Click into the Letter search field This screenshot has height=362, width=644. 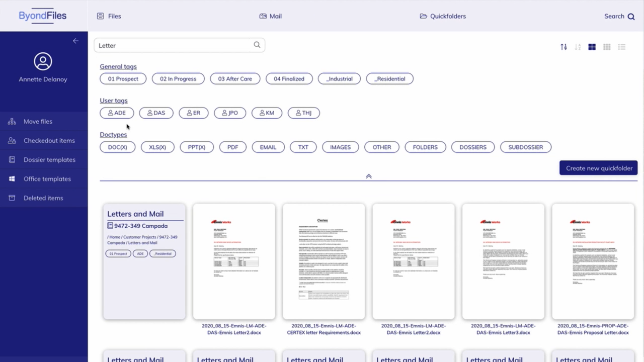pos(174,45)
